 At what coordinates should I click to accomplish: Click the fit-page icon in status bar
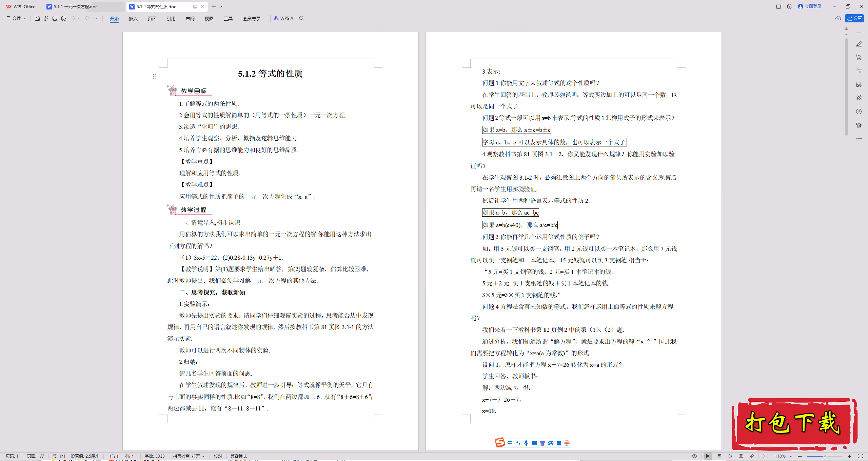[x=766, y=456]
